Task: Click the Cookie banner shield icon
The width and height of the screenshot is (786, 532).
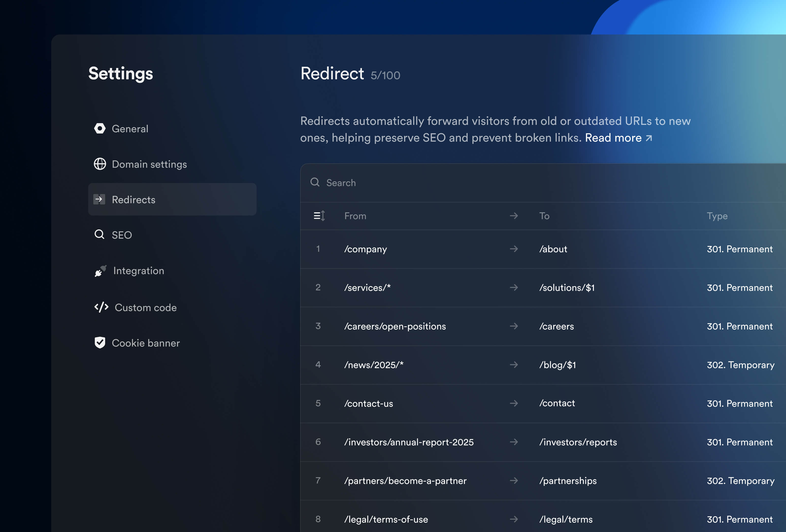Action: point(100,343)
